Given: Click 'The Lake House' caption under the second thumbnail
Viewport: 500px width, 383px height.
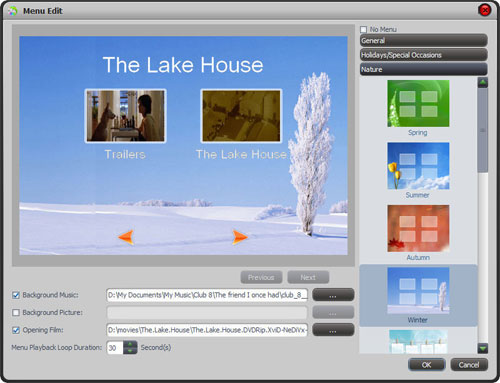Looking at the screenshot, I should coord(241,154).
